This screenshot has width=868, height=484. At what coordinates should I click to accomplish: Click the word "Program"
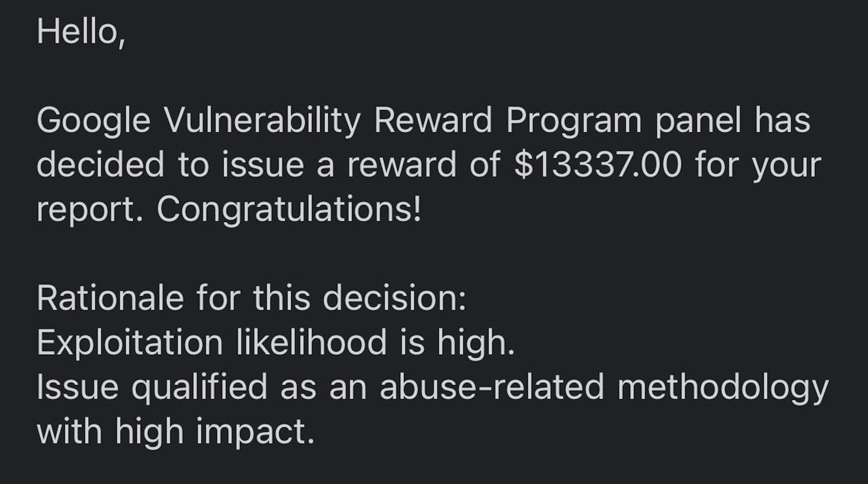pos(573,121)
